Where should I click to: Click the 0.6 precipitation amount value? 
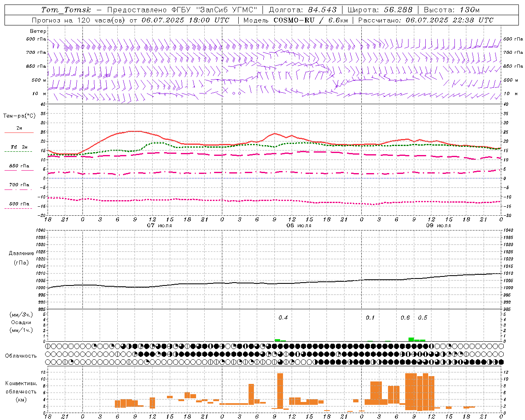pos(405,318)
